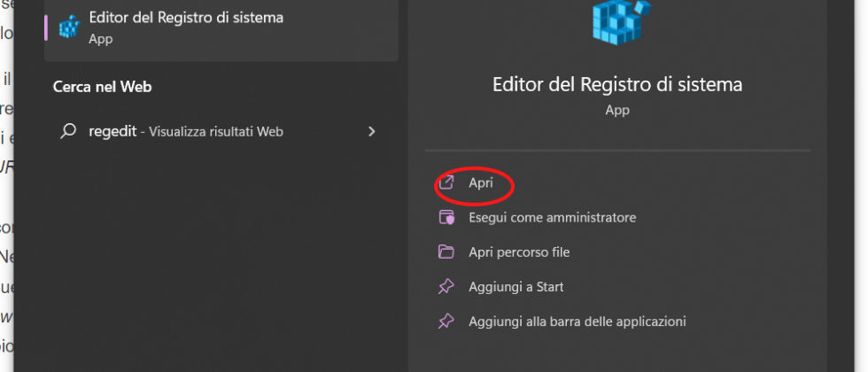Screen dimensions: 868x372
Task: Click the "App" subtitle under the left search result
Action: coord(99,39)
